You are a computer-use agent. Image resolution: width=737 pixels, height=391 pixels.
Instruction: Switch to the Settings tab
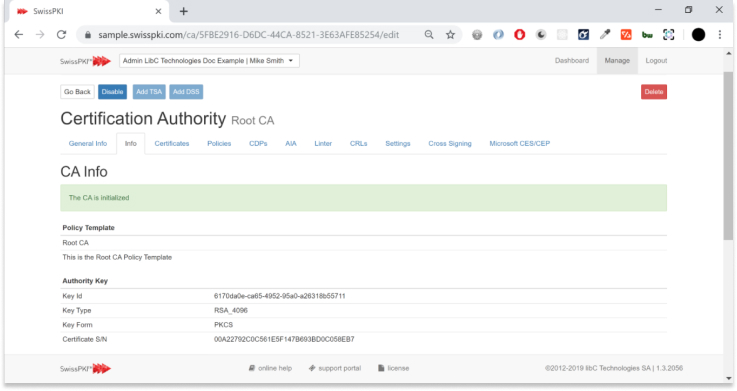(x=398, y=143)
